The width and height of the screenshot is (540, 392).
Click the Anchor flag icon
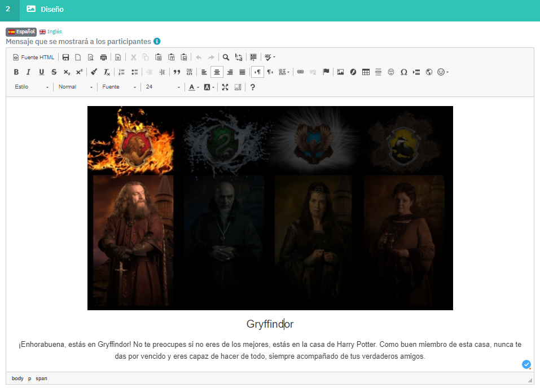click(x=326, y=72)
